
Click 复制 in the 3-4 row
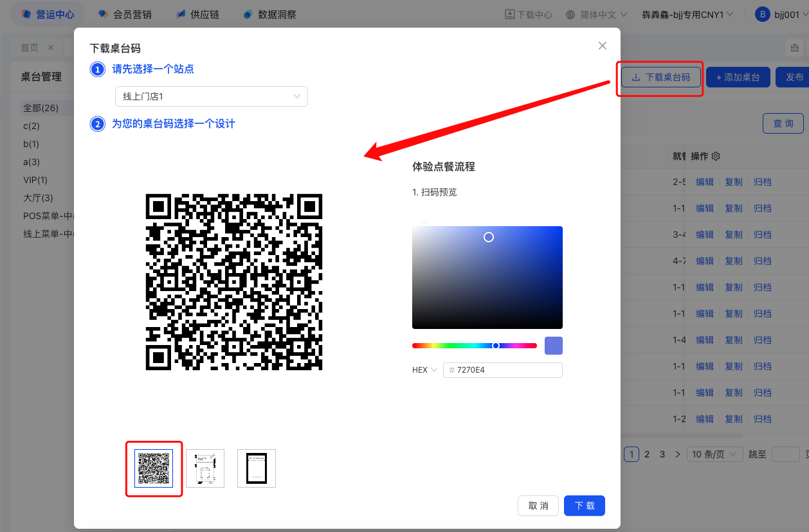coord(734,235)
